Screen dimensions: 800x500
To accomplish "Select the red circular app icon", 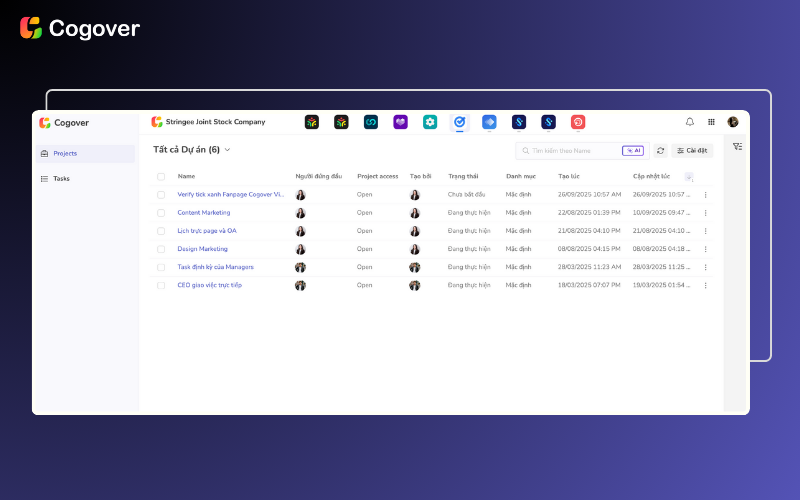I will (578, 122).
